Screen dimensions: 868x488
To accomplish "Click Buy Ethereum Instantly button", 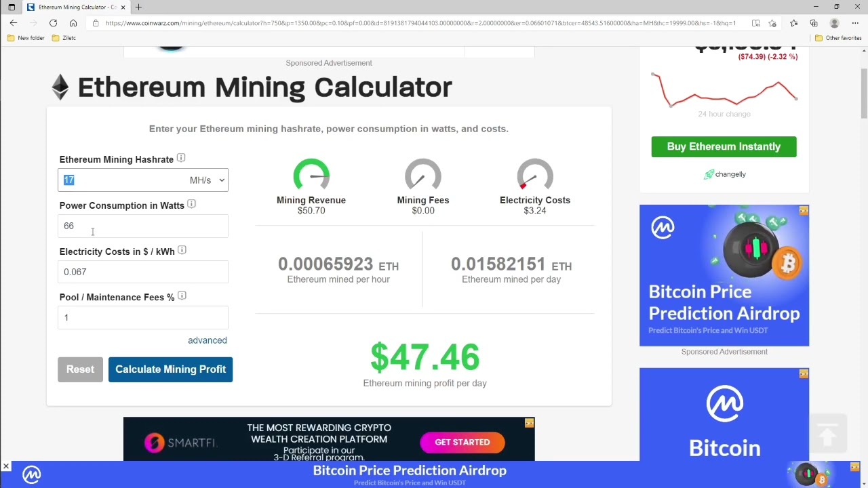I will (724, 146).
